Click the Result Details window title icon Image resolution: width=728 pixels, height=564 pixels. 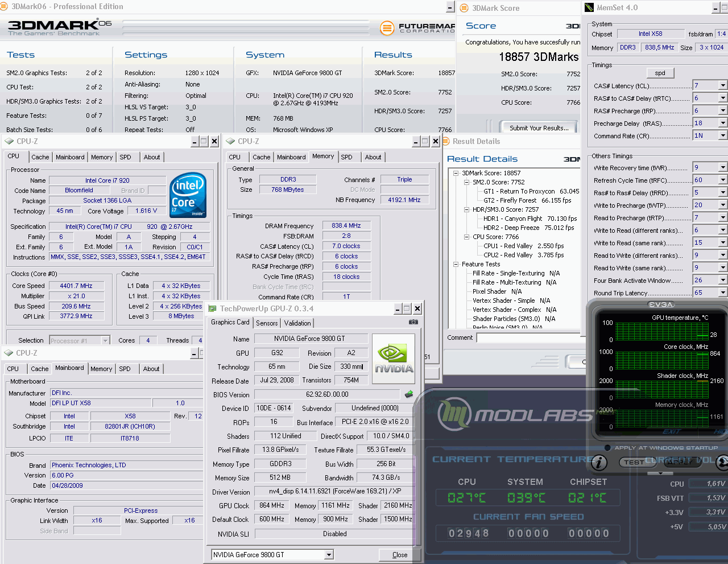click(446, 141)
